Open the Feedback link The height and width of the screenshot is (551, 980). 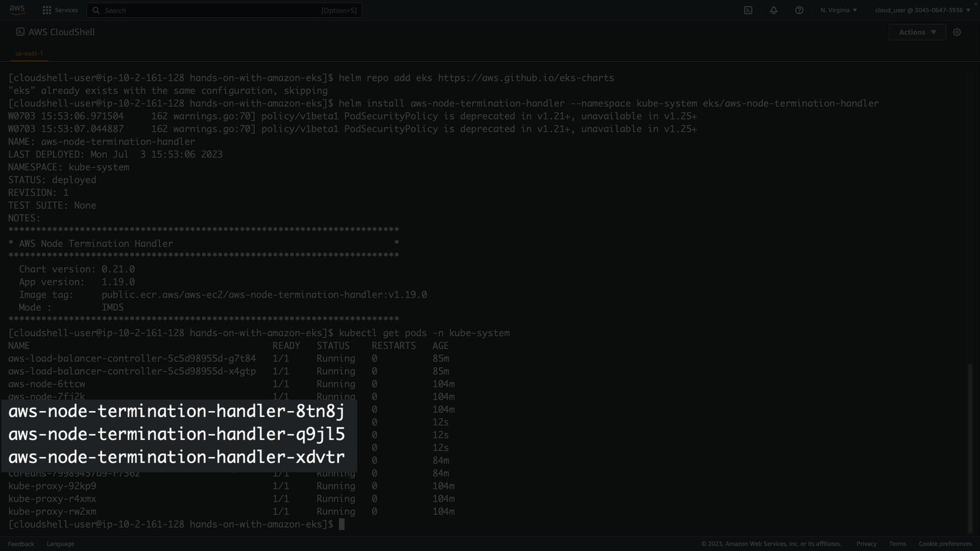21,544
